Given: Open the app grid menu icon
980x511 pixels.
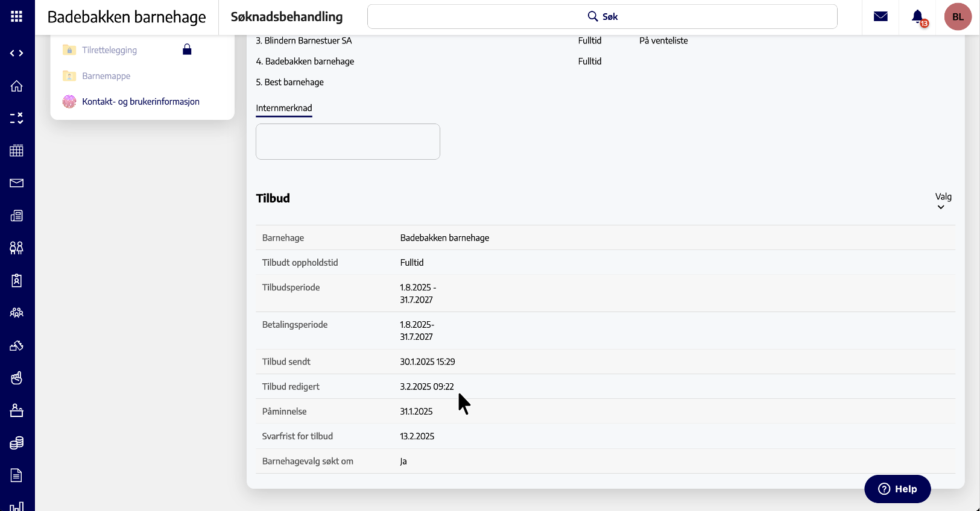Looking at the screenshot, I should 17,17.
